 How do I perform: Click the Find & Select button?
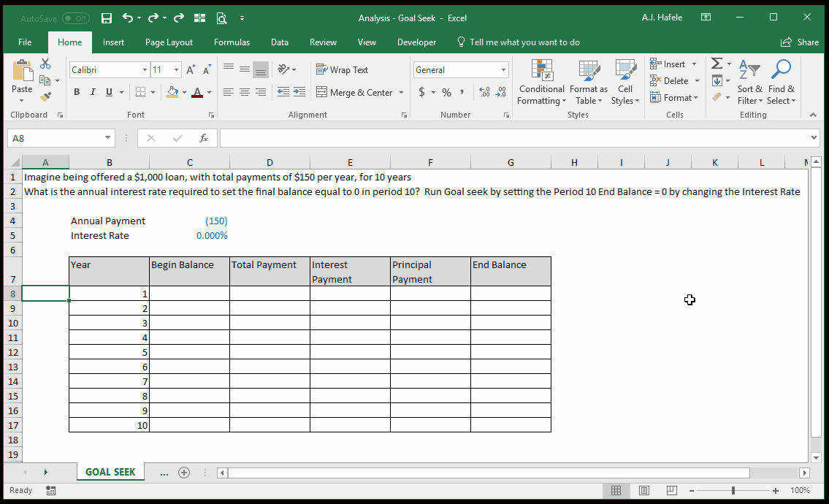click(781, 82)
